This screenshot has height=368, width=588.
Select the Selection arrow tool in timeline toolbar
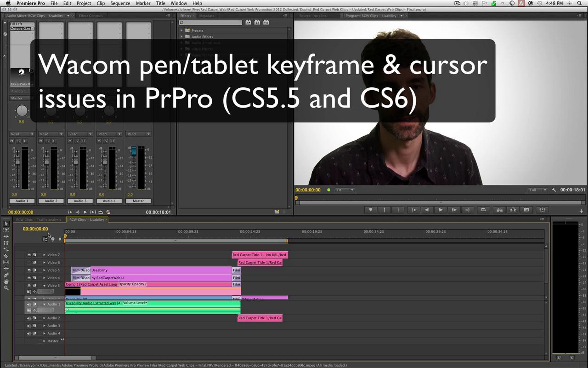(6, 223)
